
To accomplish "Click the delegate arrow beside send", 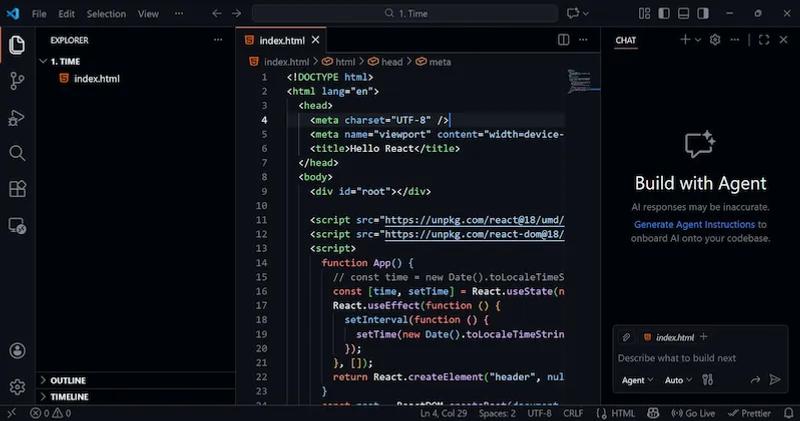I will pos(755,380).
